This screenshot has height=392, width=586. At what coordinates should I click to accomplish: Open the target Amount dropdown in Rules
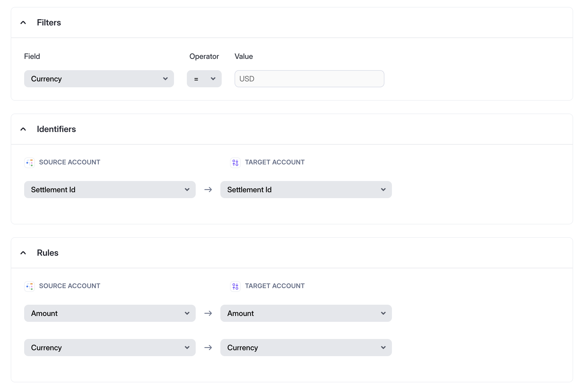(x=306, y=313)
